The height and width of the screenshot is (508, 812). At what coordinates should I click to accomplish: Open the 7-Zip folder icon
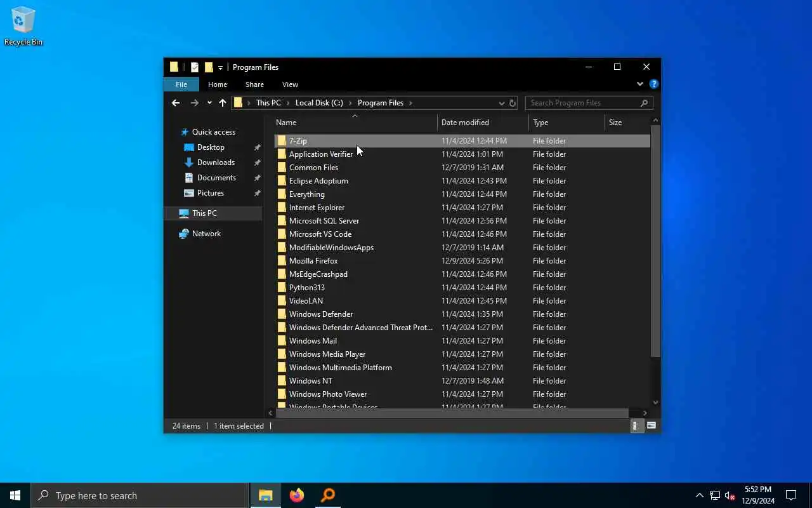pos(282,141)
